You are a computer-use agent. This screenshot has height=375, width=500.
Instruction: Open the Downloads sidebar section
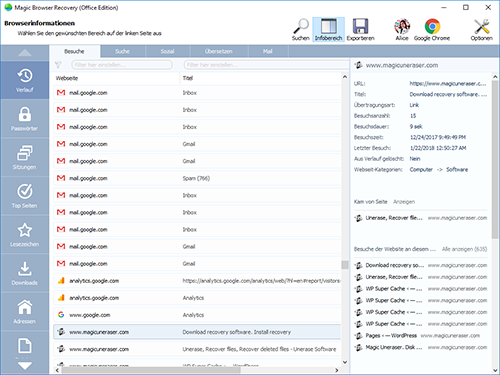click(x=25, y=273)
